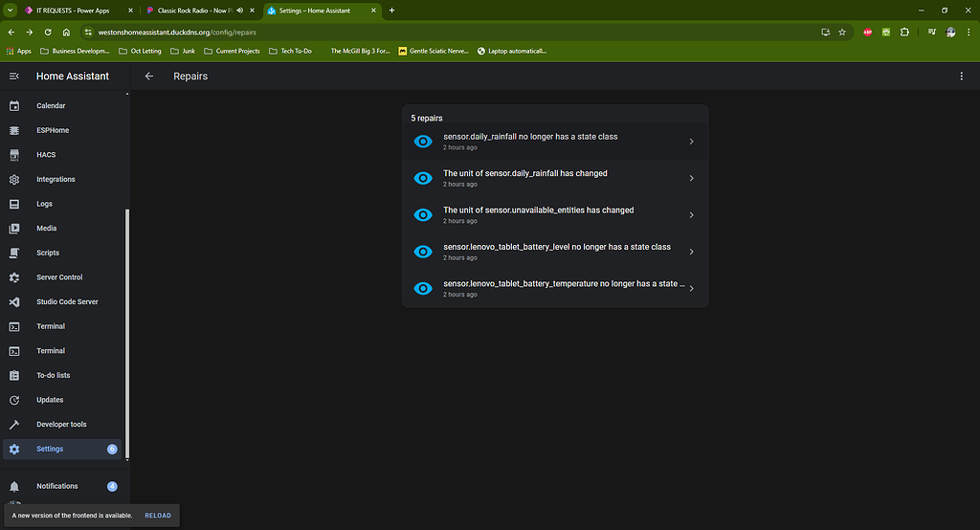
Task: Expand the daily_rainfall unit changed chevron
Action: click(x=691, y=178)
